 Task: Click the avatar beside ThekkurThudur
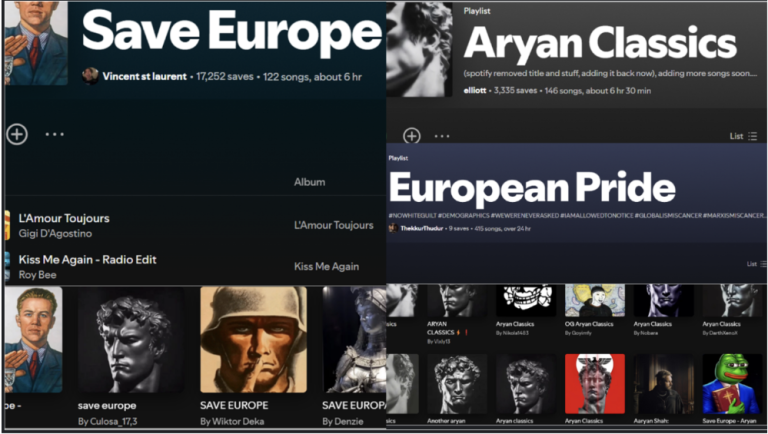coord(393,228)
